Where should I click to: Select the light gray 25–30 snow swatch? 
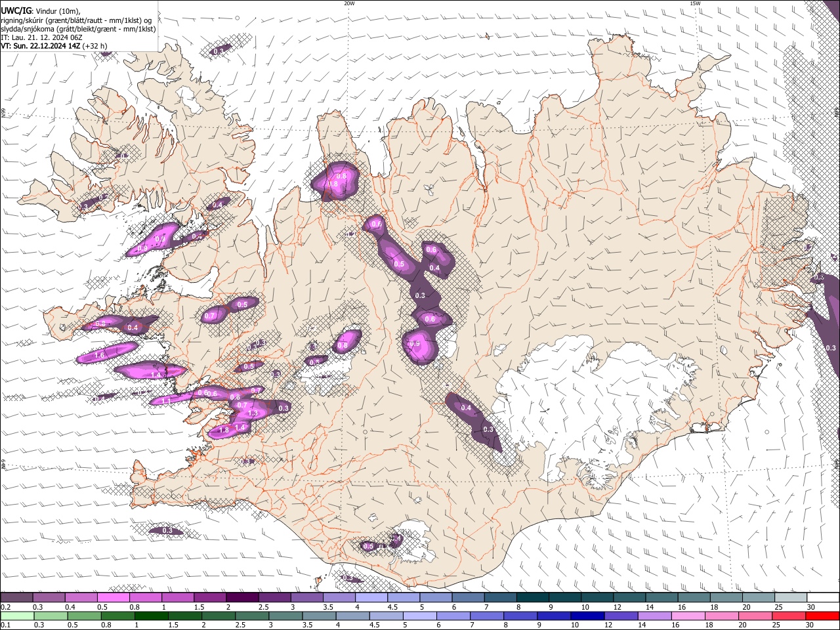(x=791, y=598)
